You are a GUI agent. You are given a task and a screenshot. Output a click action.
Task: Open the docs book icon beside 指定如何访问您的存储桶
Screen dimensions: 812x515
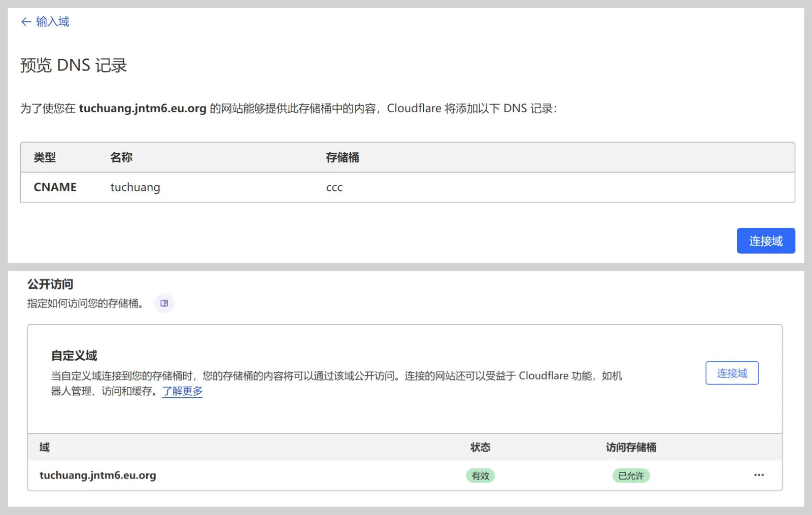[164, 303]
